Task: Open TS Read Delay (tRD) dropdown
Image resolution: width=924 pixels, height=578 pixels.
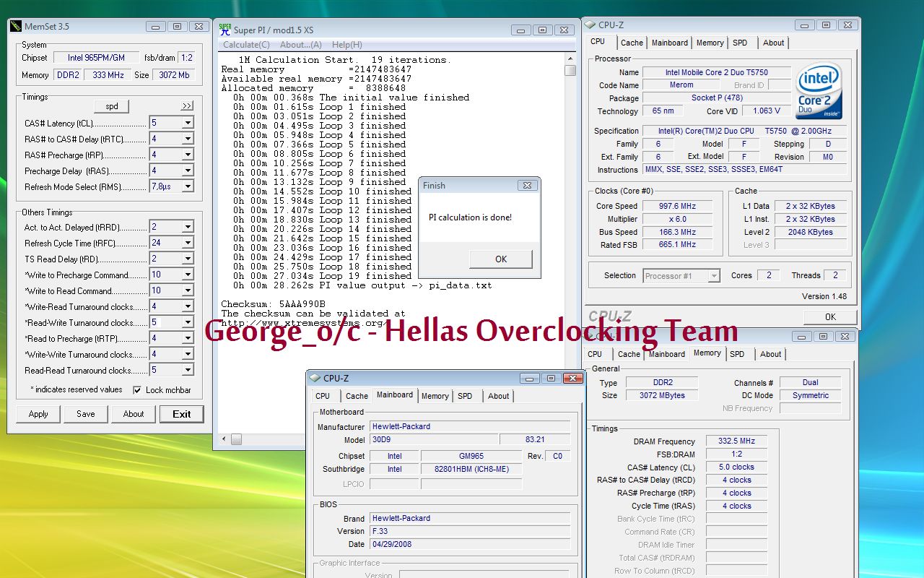Action: [x=188, y=259]
